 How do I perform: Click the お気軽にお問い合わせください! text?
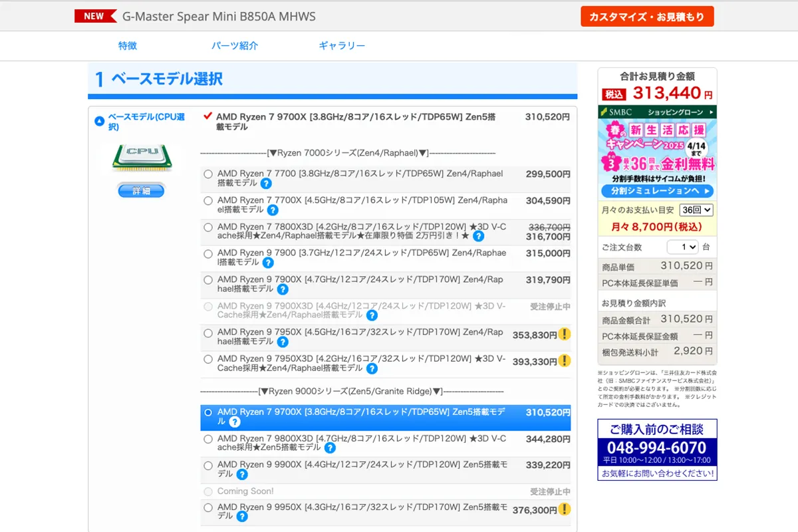click(658, 473)
